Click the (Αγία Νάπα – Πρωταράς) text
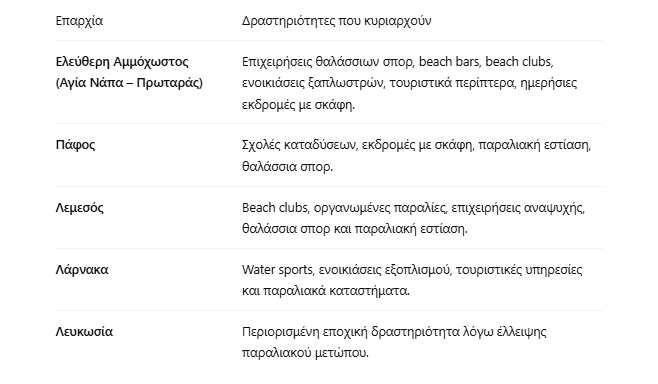 (x=129, y=83)
